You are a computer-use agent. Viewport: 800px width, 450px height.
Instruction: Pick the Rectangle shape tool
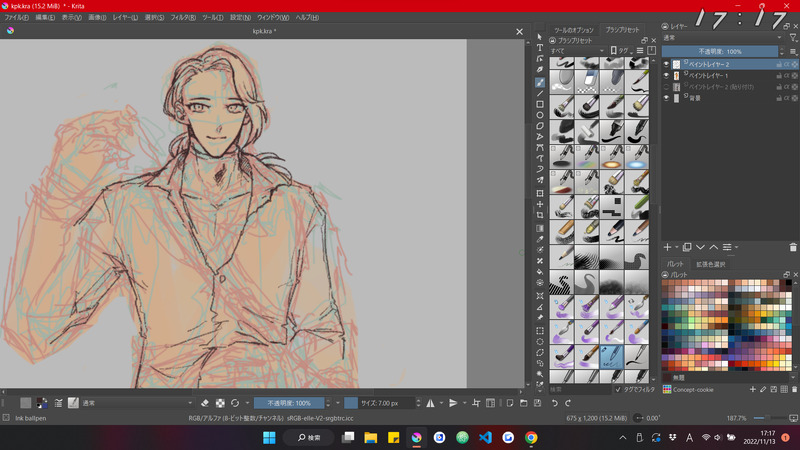pyautogui.click(x=540, y=104)
